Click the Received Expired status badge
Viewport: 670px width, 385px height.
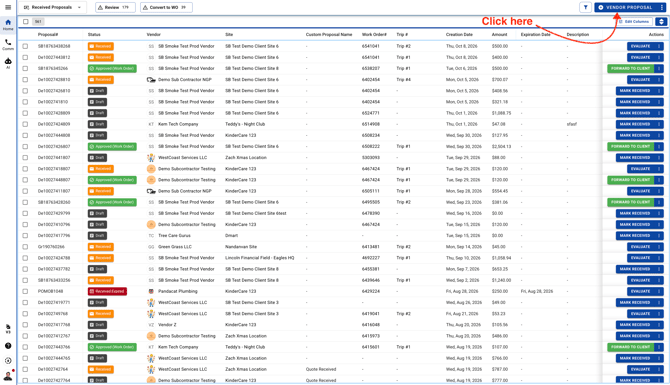[107, 291]
